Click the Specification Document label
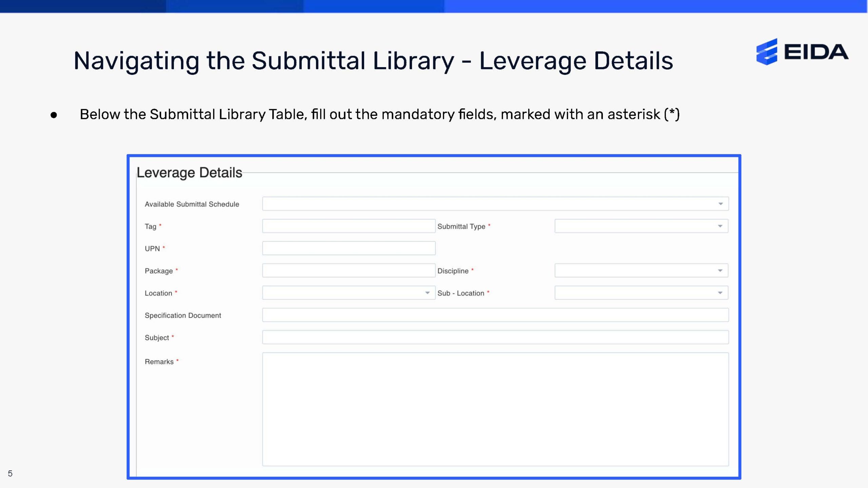 tap(183, 316)
